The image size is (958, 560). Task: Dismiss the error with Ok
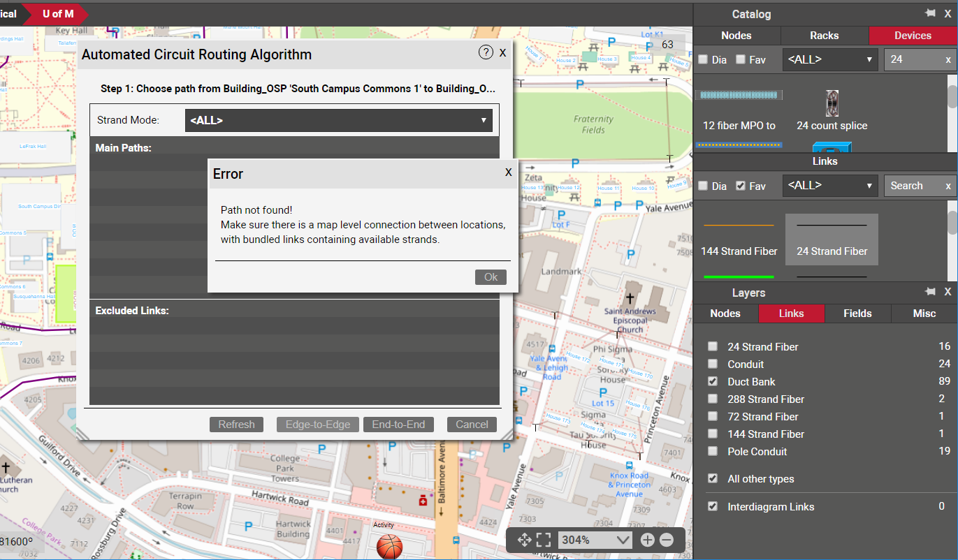491,277
